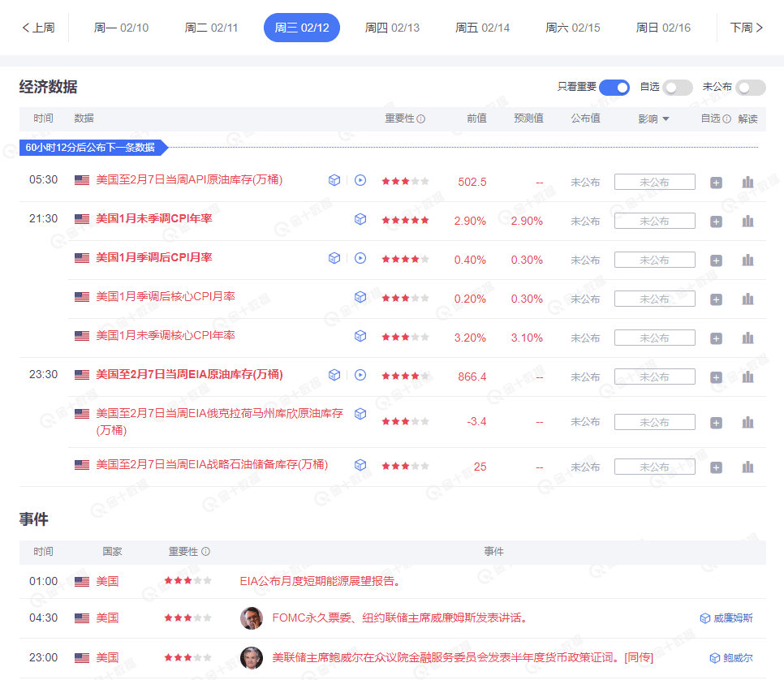Click the US flag beside 美国1月未季调核心CPI年率

81,335
